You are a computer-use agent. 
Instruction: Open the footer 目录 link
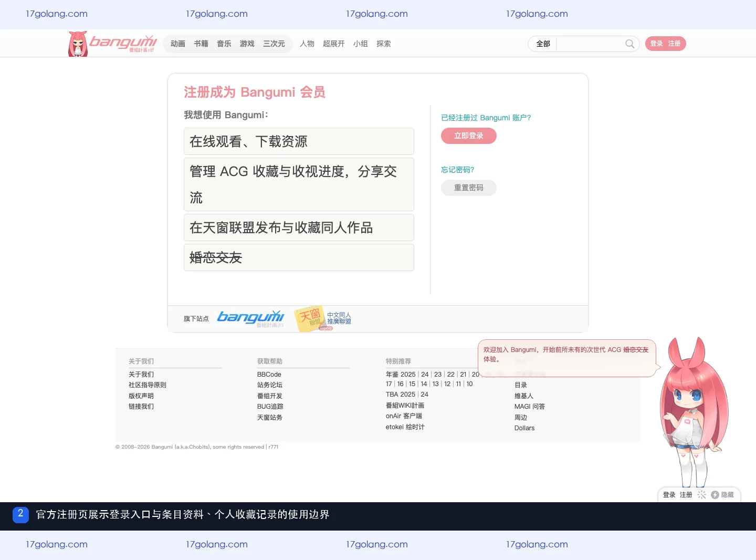pos(521,385)
